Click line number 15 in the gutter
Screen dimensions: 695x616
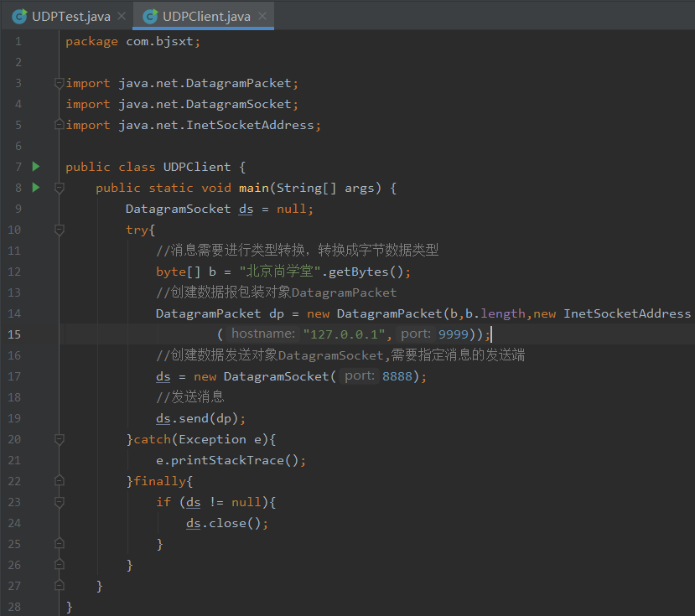pos(14,334)
